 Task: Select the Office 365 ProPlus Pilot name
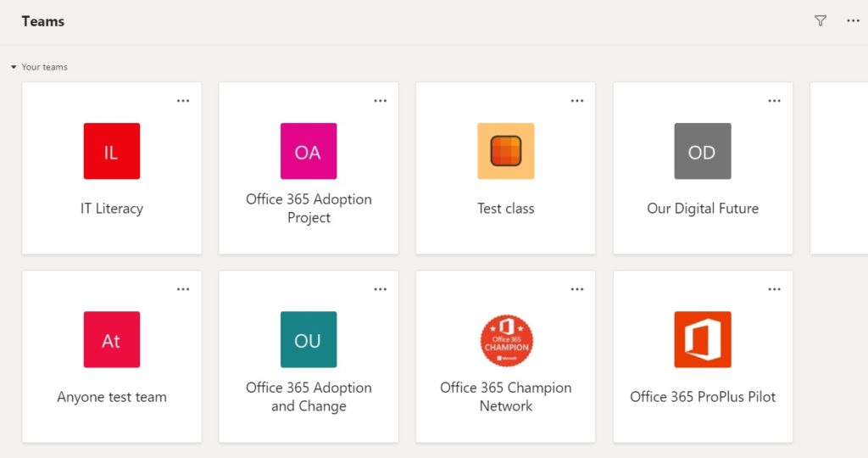pyautogui.click(x=703, y=397)
